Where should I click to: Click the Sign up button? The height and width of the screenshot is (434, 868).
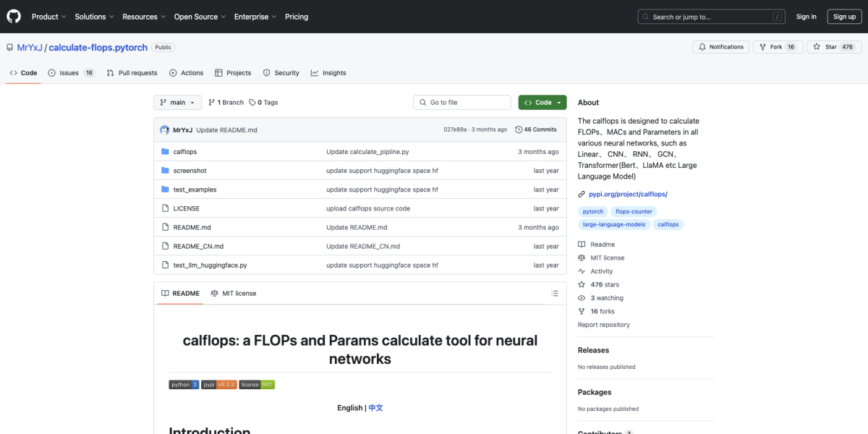(x=844, y=17)
